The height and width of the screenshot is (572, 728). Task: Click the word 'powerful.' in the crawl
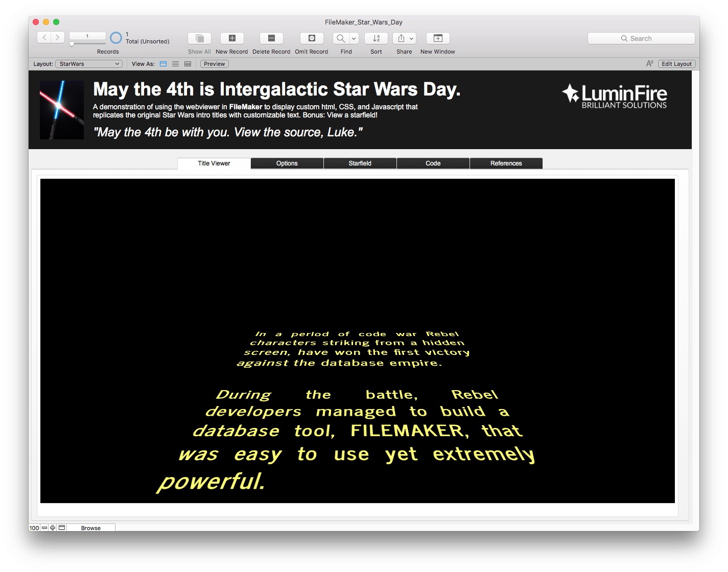(x=212, y=481)
